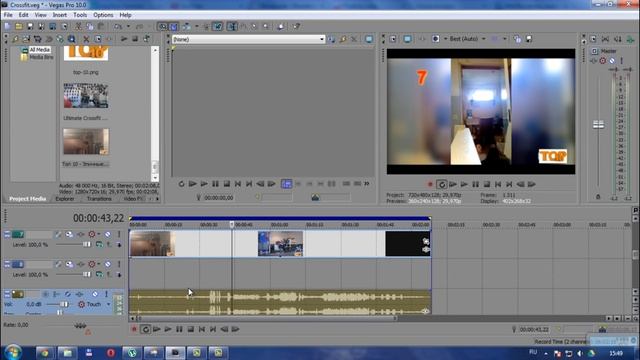This screenshot has width=640, height=360.
Task: Expand track 1 automation settings arrow
Action: coord(98,234)
